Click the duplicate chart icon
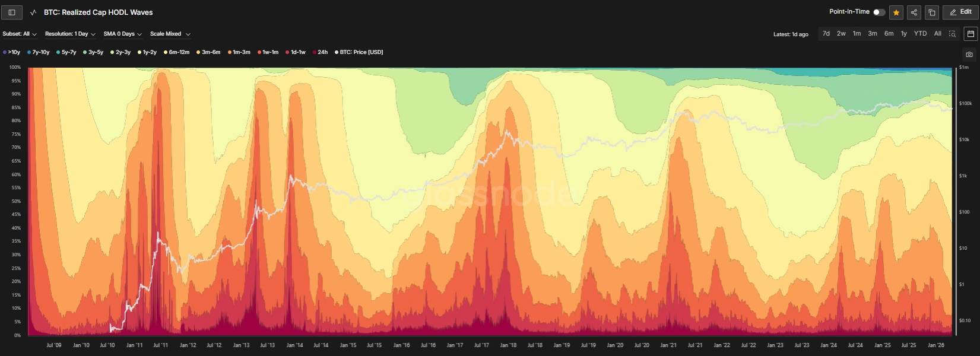The width and height of the screenshot is (980, 356). pos(932,12)
